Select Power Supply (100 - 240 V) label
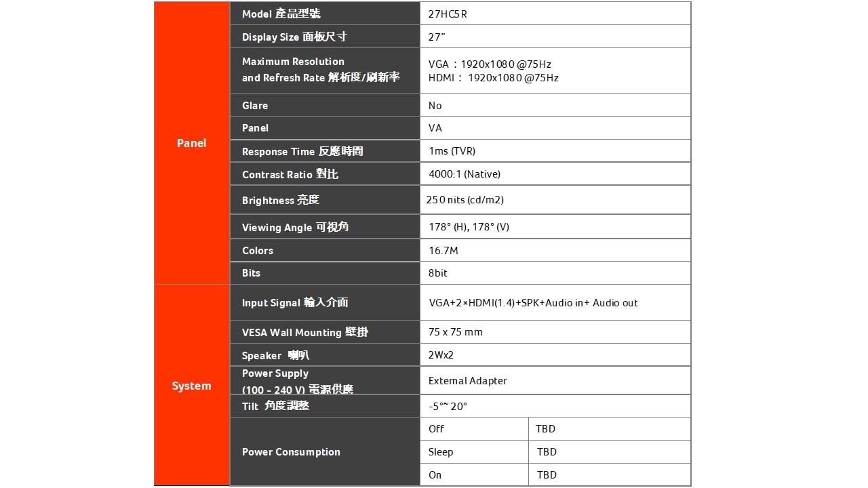868x488 pixels. (298, 381)
